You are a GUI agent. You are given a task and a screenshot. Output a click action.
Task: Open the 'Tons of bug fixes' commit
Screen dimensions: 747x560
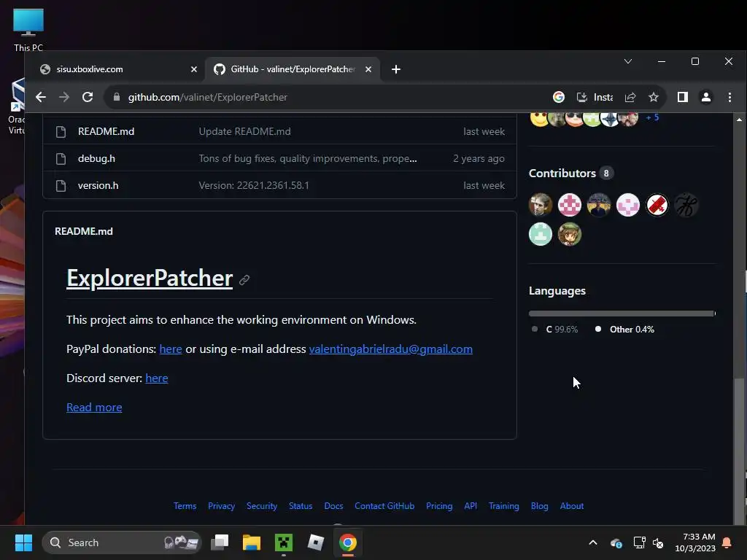(308, 158)
